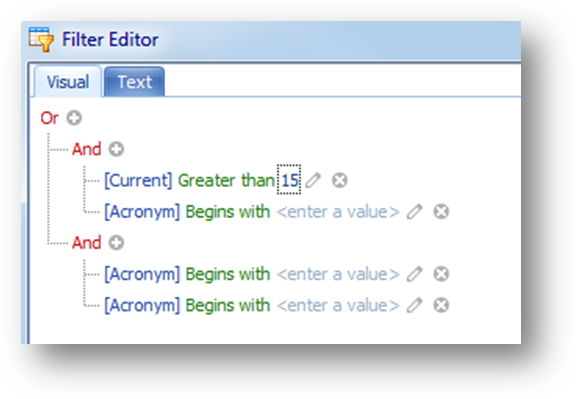
Task: Open the second And operator menu
Action: (x=86, y=243)
